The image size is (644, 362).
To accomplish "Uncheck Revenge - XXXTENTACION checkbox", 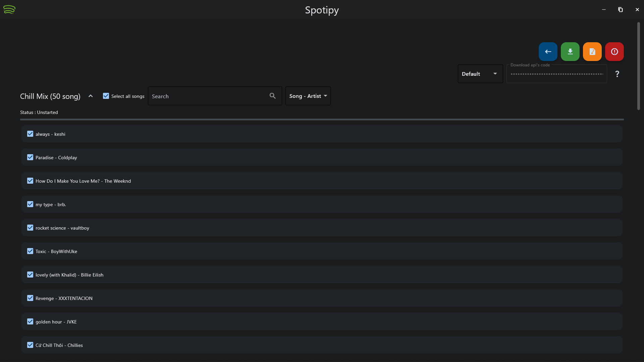I will [30, 298].
